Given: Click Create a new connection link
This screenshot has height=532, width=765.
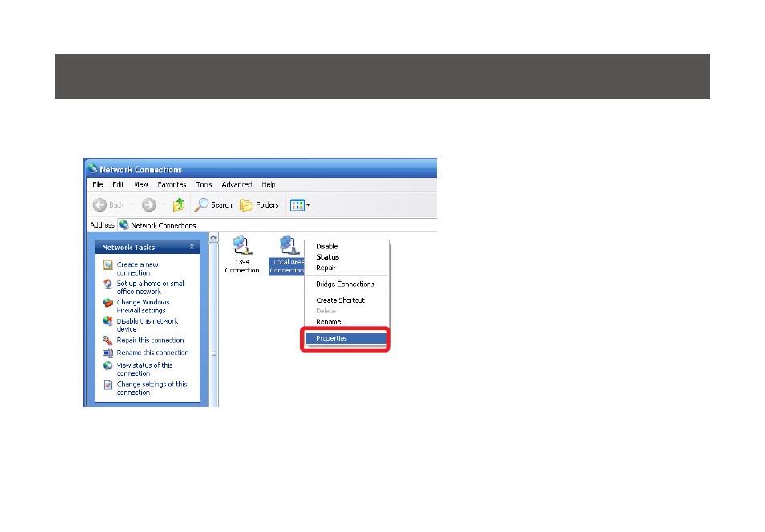Looking at the screenshot, I should (x=137, y=268).
